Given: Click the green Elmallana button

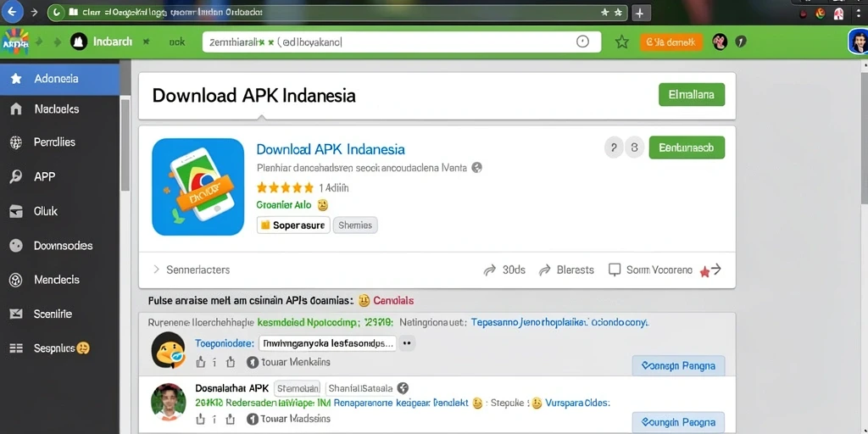Looking at the screenshot, I should (692, 95).
